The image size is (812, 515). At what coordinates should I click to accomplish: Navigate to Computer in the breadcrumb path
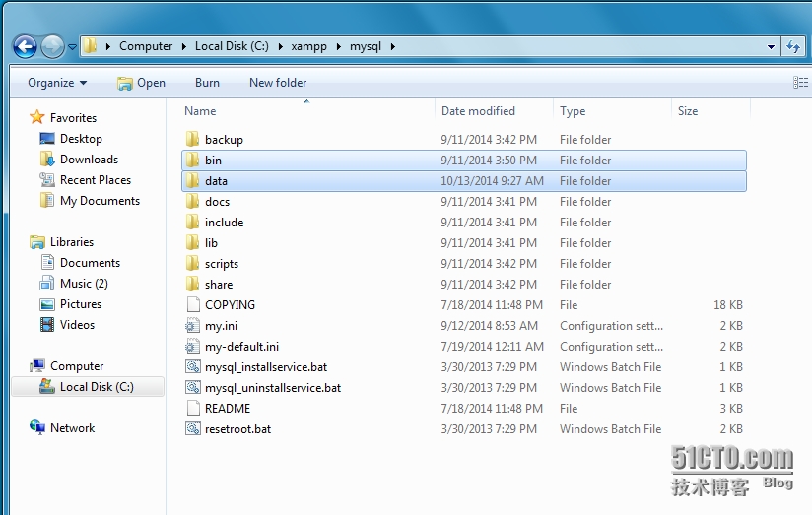[146, 46]
